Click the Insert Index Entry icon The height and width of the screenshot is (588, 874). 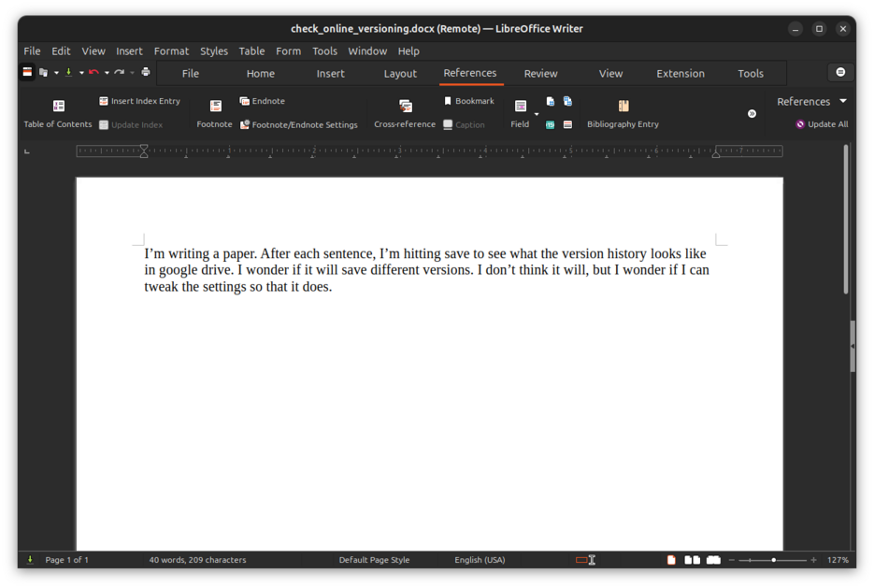click(104, 101)
